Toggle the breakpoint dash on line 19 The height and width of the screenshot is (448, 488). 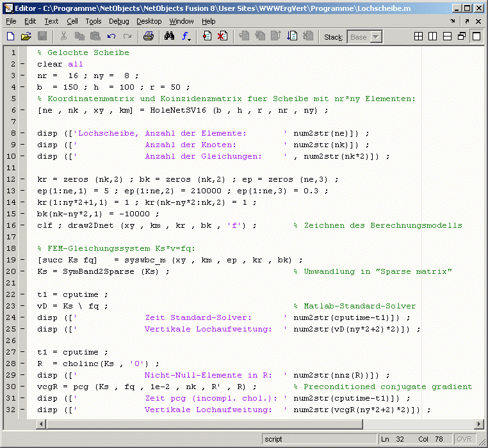pos(22,260)
